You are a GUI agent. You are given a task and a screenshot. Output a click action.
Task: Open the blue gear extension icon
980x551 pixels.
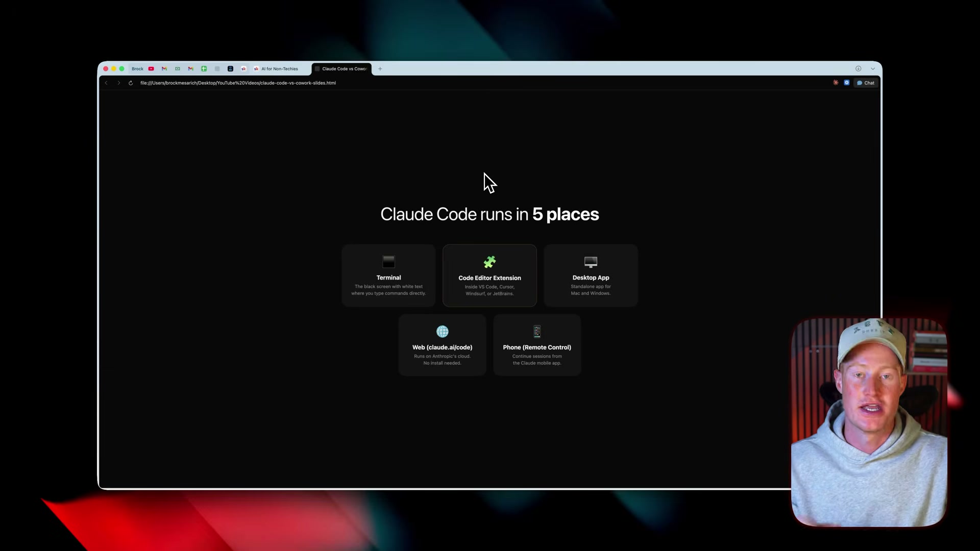pos(847,83)
